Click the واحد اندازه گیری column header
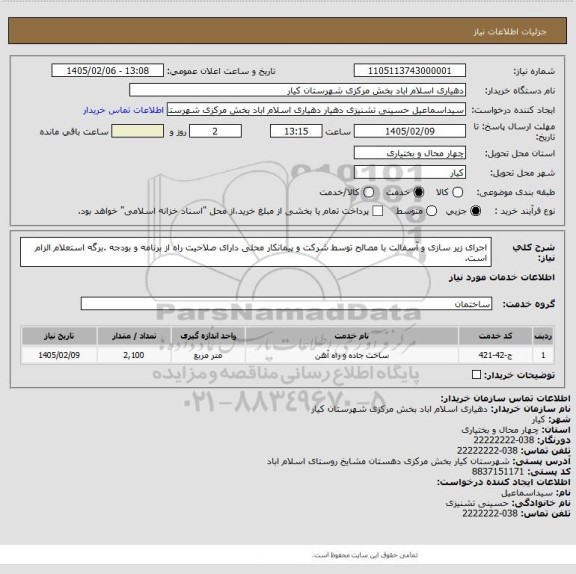The image size is (576, 574). (x=208, y=336)
